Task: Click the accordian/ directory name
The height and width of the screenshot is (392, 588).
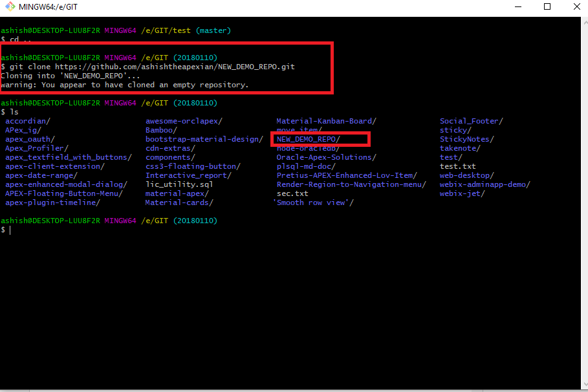Action: (28, 121)
